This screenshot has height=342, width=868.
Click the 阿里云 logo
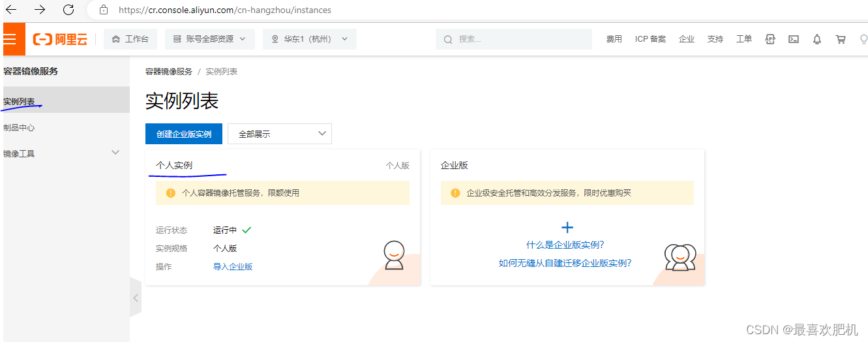coord(61,39)
